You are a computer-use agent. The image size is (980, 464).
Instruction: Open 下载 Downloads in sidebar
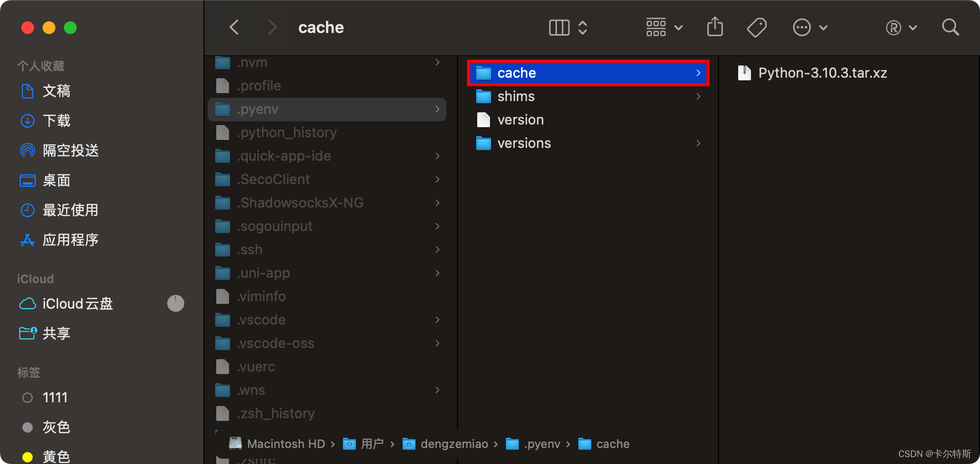tap(56, 121)
